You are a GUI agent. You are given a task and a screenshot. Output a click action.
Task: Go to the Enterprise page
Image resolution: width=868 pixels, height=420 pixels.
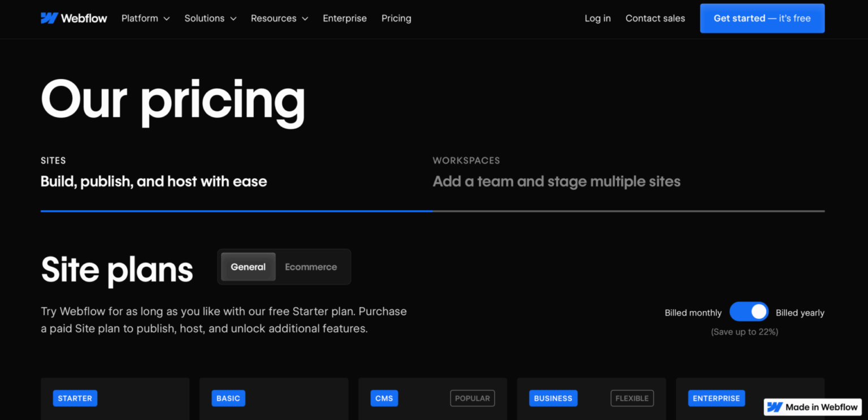point(345,18)
